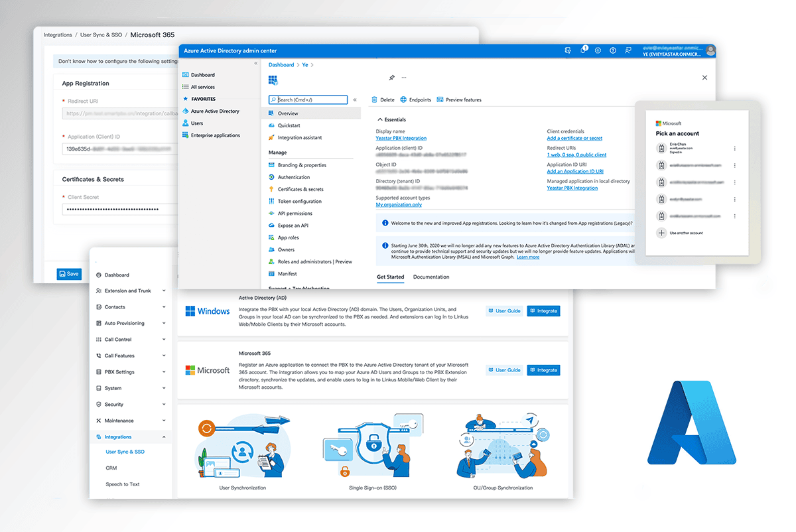Open Yeastar PBX Integration display name link
796x532 pixels.
coord(401,138)
